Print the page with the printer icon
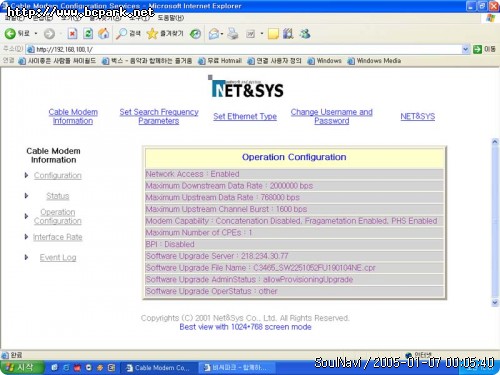 [233, 34]
